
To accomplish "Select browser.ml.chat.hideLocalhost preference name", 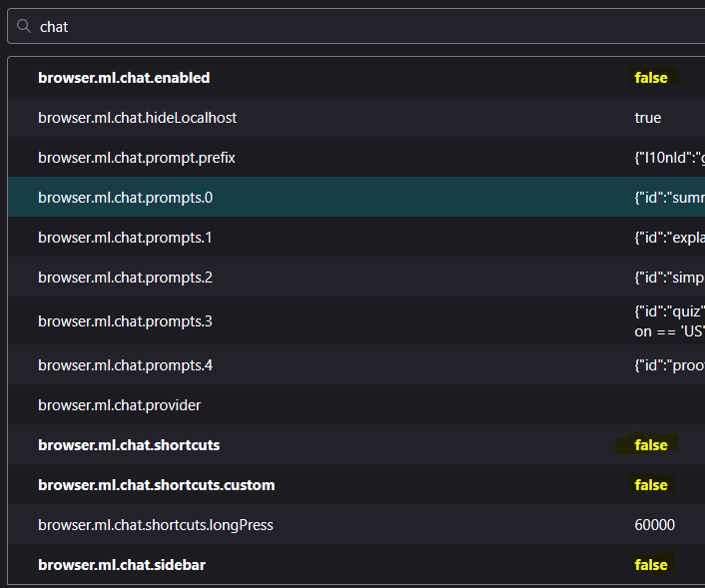I will pyautogui.click(x=137, y=118).
